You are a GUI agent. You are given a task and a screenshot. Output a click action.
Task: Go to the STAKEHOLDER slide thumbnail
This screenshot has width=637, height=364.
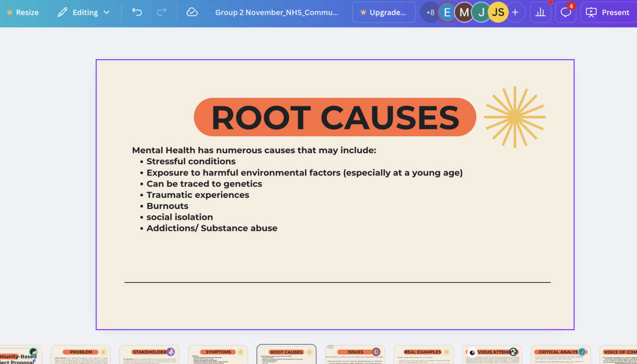[x=149, y=355]
